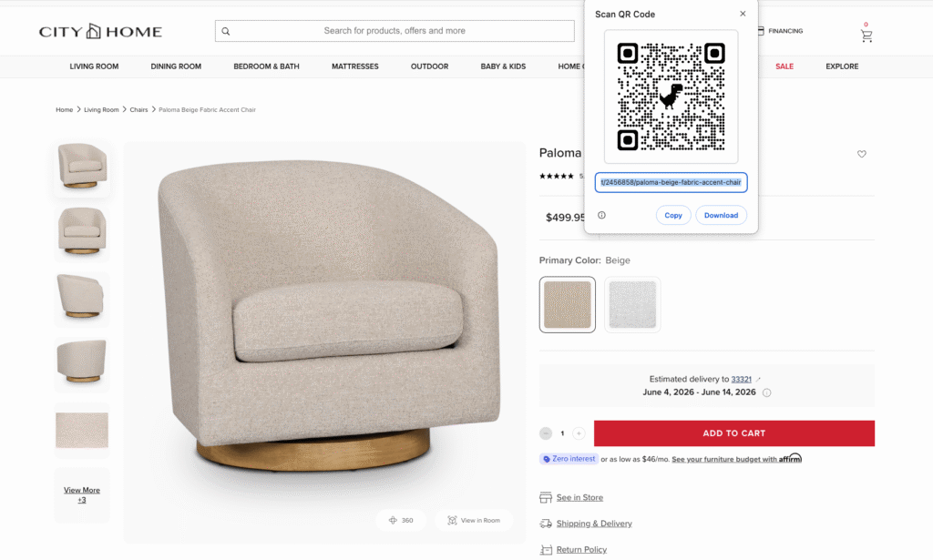Click the Return Policy icon
The width and height of the screenshot is (933, 560).
point(545,550)
